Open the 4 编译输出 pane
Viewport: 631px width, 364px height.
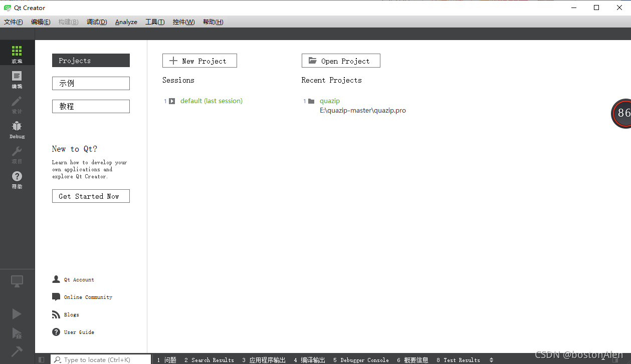pyautogui.click(x=310, y=359)
